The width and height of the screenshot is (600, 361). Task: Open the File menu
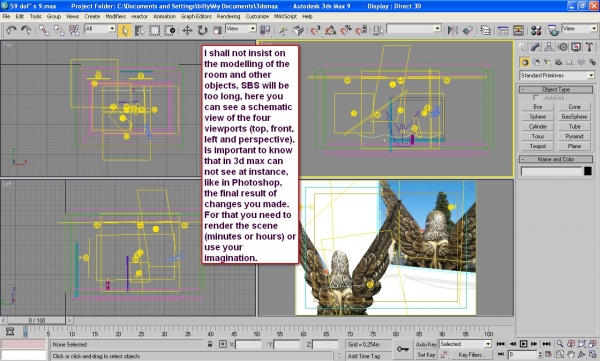[x=6, y=16]
